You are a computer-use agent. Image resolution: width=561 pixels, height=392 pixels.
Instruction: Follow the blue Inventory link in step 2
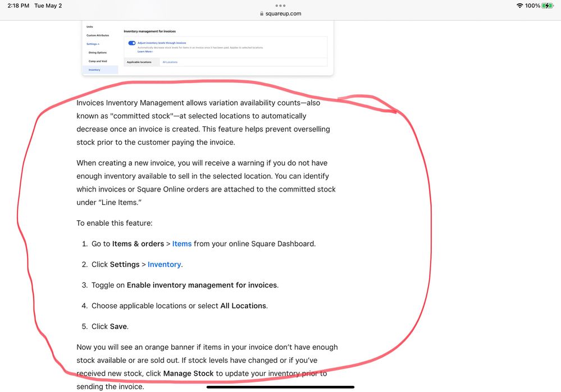tap(164, 265)
